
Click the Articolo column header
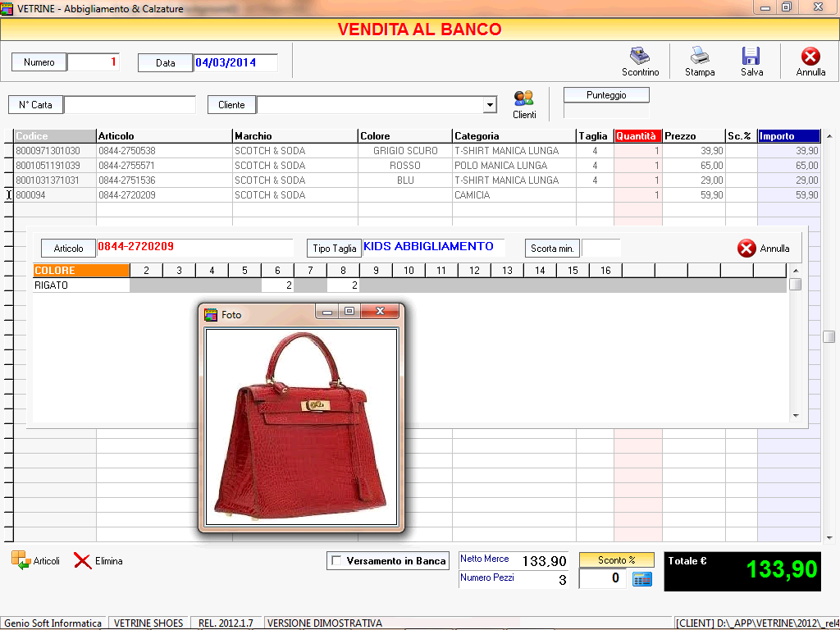point(164,136)
